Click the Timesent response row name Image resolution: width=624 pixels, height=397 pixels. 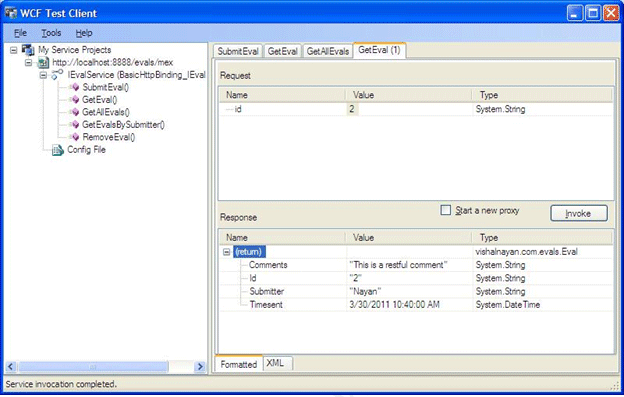(x=266, y=305)
